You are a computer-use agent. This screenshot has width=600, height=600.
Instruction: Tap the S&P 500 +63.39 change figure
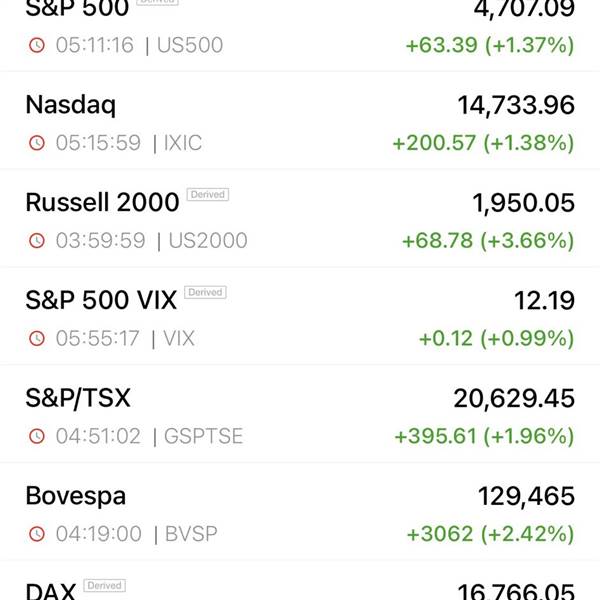pyautogui.click(x=441, y=45)
